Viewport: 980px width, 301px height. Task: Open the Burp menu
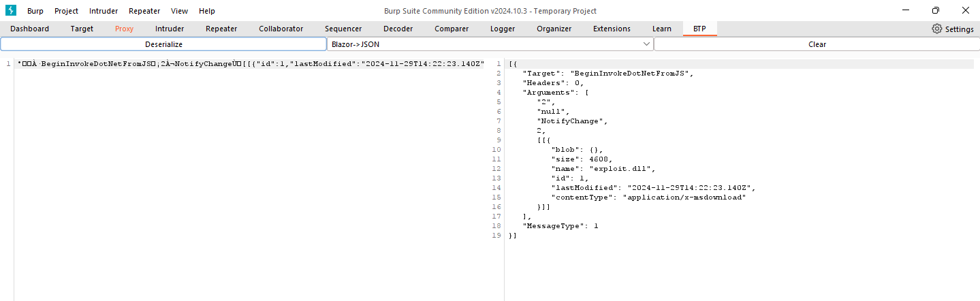click(35, 11)
